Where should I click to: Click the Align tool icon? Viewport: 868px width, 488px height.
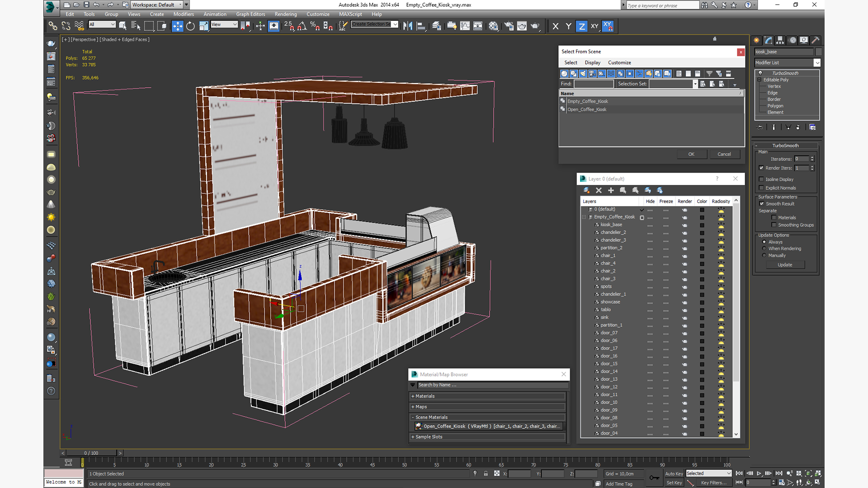(x=421, y=26)
